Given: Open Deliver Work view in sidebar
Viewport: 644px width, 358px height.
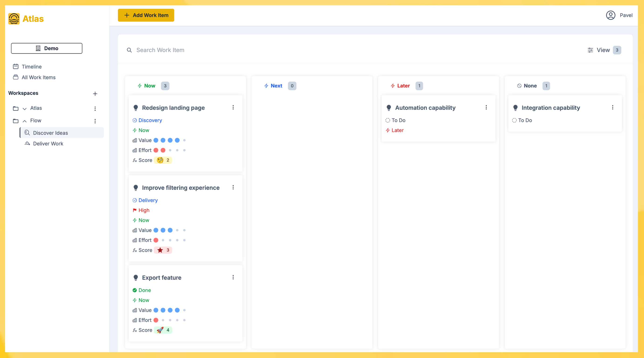Looking at the screenshot, I should [48, 143].
